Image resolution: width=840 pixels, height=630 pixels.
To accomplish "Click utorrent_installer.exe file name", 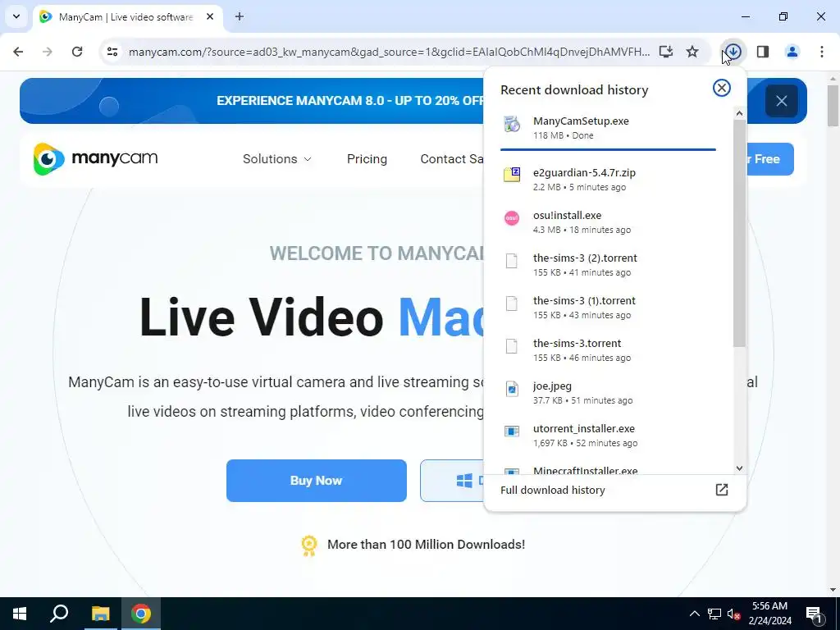I will coord(583,428).
